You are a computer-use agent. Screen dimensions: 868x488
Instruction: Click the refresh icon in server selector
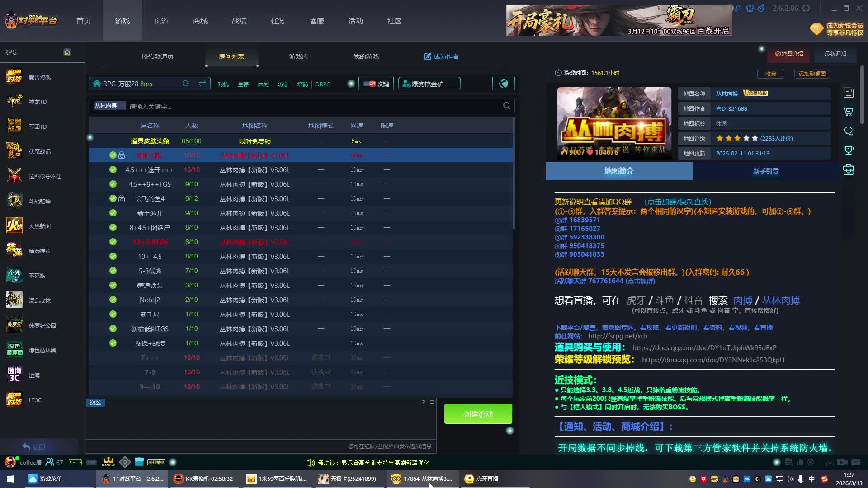(x=185, y=84)
